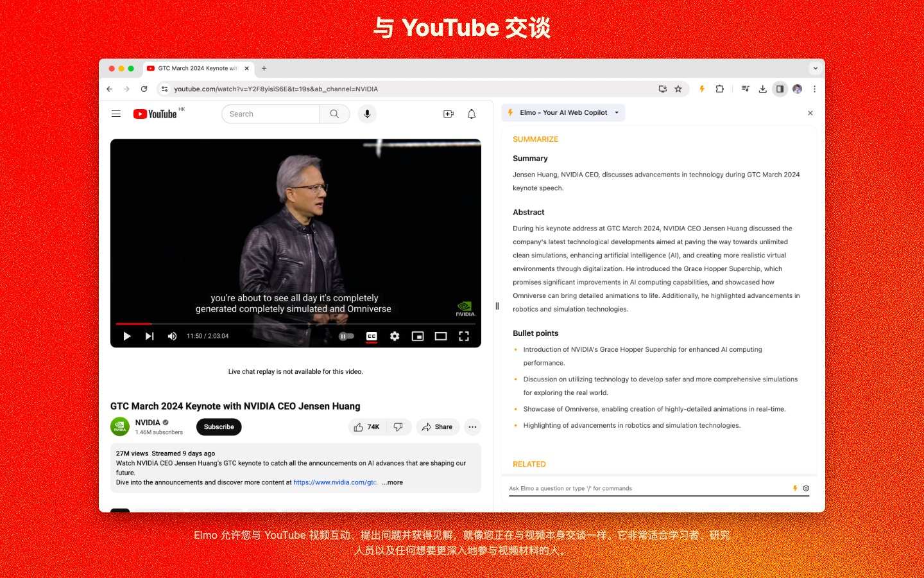The image size is (924, 578).
Task: Open the NVIDIA channel name link
Action: [x=148, y=423]
